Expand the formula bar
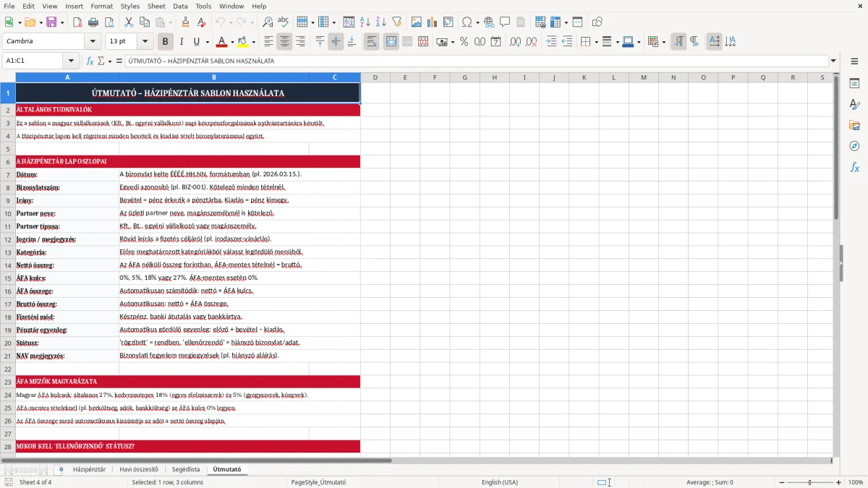The height and width of the screenshot is (488, 868). (x=833, y=61)
